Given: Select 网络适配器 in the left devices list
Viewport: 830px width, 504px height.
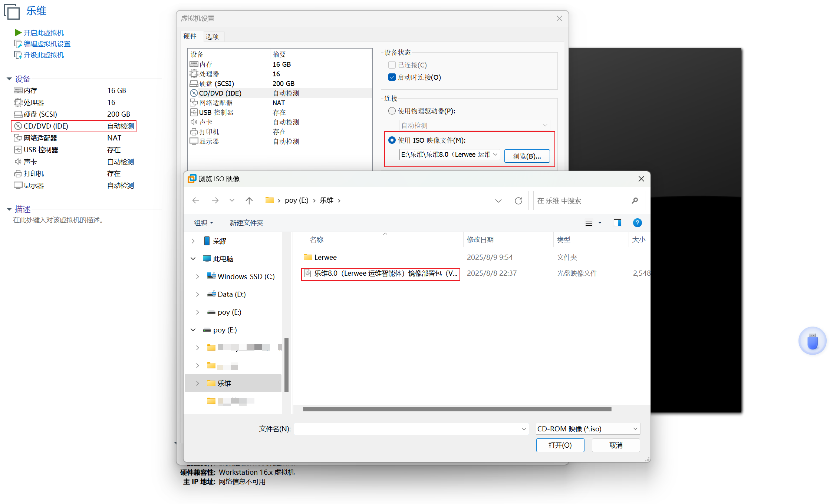Looking at the screenshot, I should tap(73, 138).
